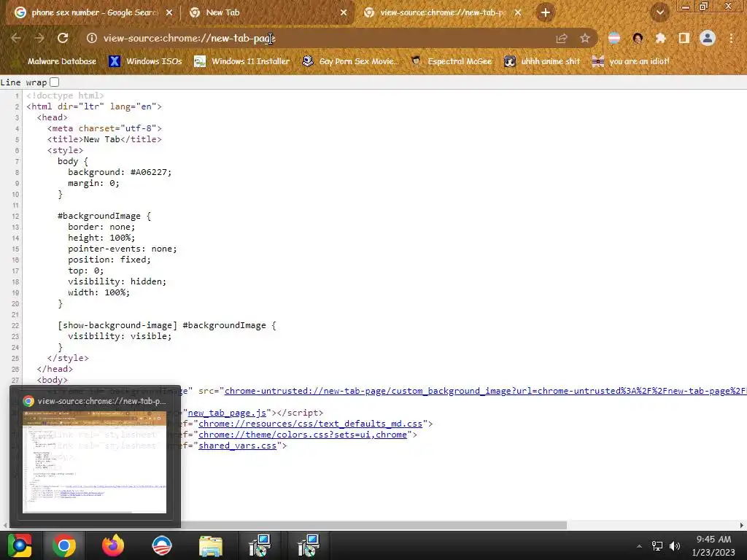
Task: Open the avatar extension icon beside the flag
Action: tap(638, 38)
